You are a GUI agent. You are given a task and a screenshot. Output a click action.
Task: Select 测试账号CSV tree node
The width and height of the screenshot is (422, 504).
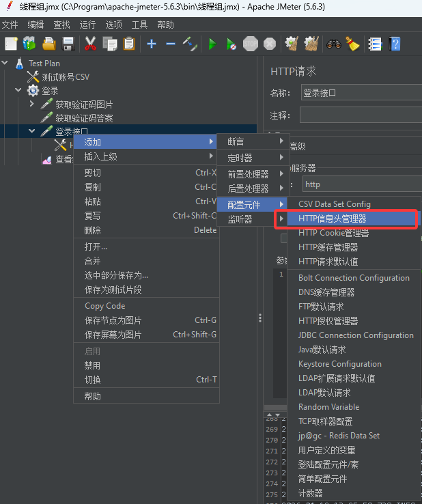point(66,77)
